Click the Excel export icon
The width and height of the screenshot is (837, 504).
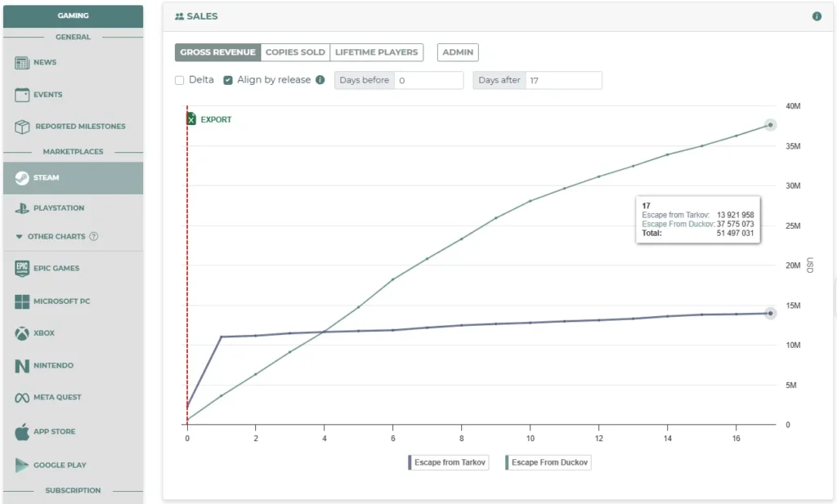point(191,119)
